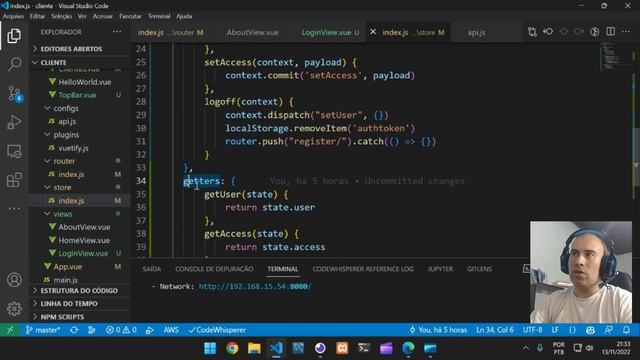Viewport: 640px width, 360px height.
Task: Open the Seleção menu
Action: pyautogui.click(x=62, y=16)
